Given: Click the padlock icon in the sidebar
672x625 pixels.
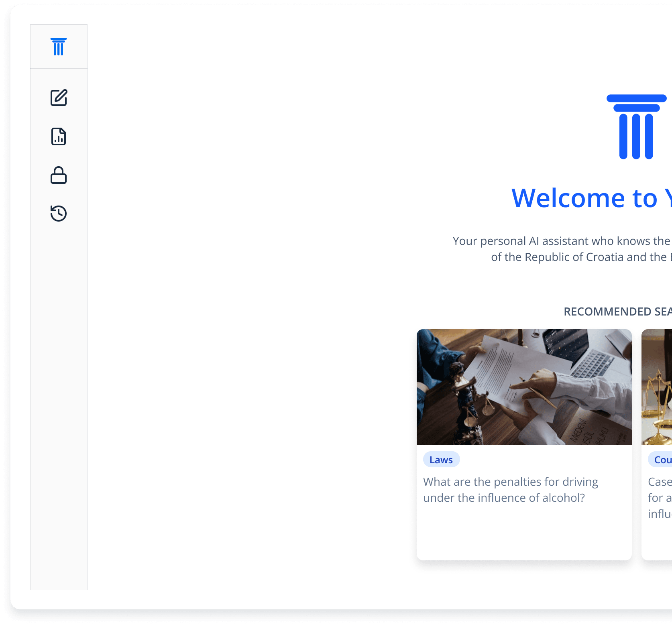Looking at the screenshot, I should [x=59, y=175].
